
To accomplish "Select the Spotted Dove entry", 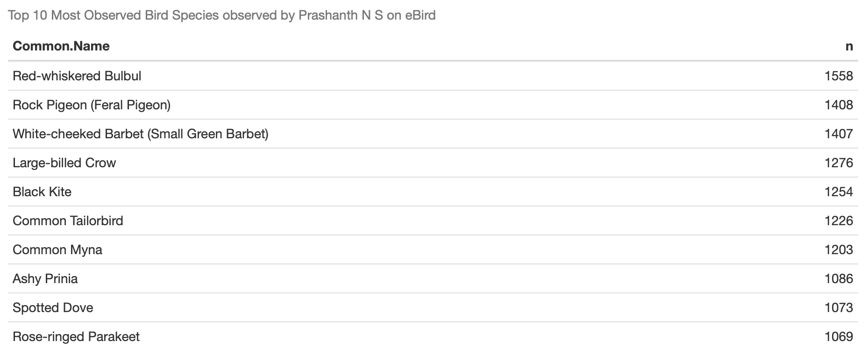I will click(53, 307).
